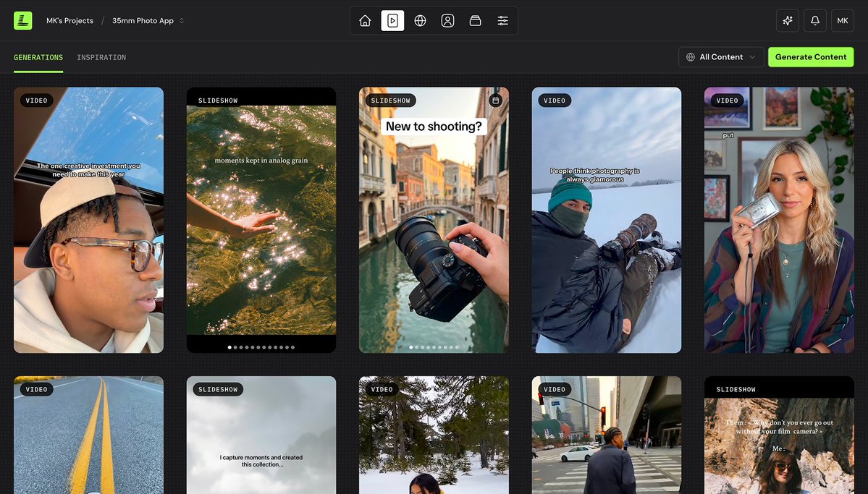Image resolution: width=868 pixels, height=494 pixels.
Task: Open the All Content filter dropdown
Action: 721,57
